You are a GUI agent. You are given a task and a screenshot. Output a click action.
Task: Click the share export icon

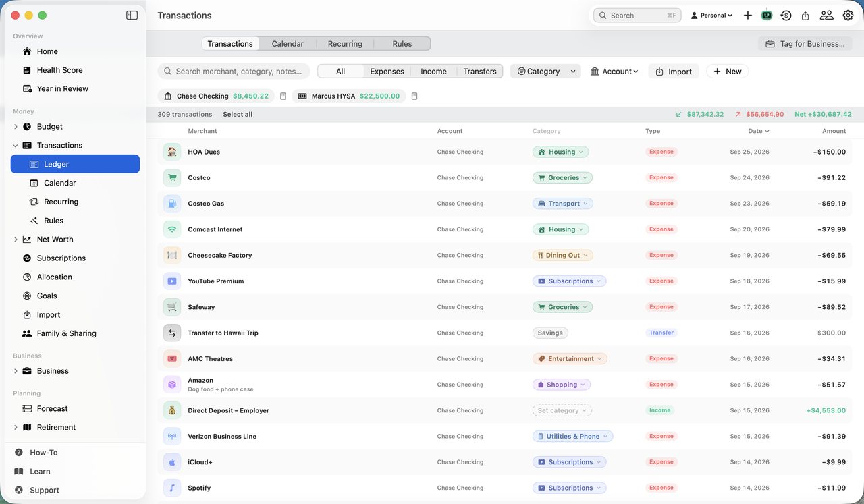pyautogui.click(x=805, y=15)
